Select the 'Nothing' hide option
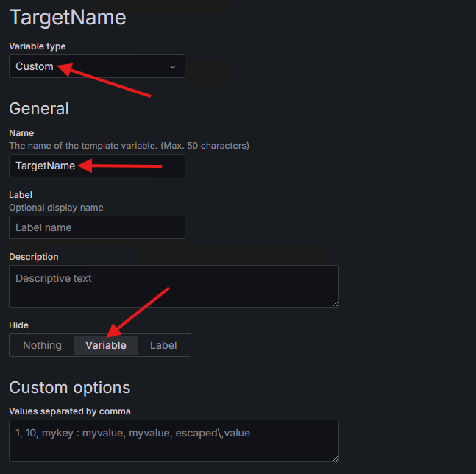 coord(42,345)
